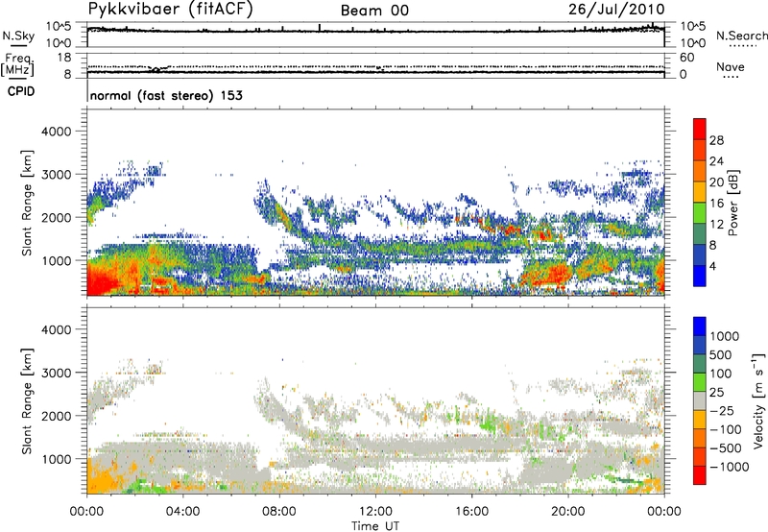Click the 'Nave' legend label
Viewport: 768px width, 532px height.
(731, 67)
